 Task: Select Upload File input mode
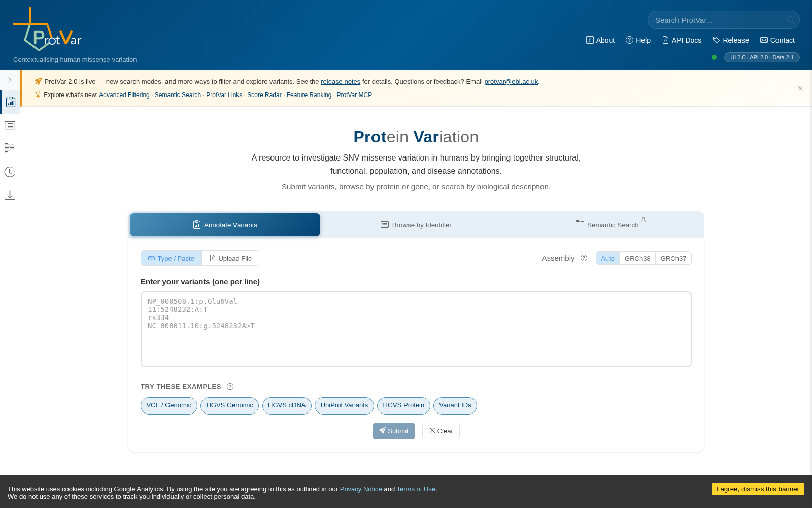pyautogui.click(x=230, y=258)
